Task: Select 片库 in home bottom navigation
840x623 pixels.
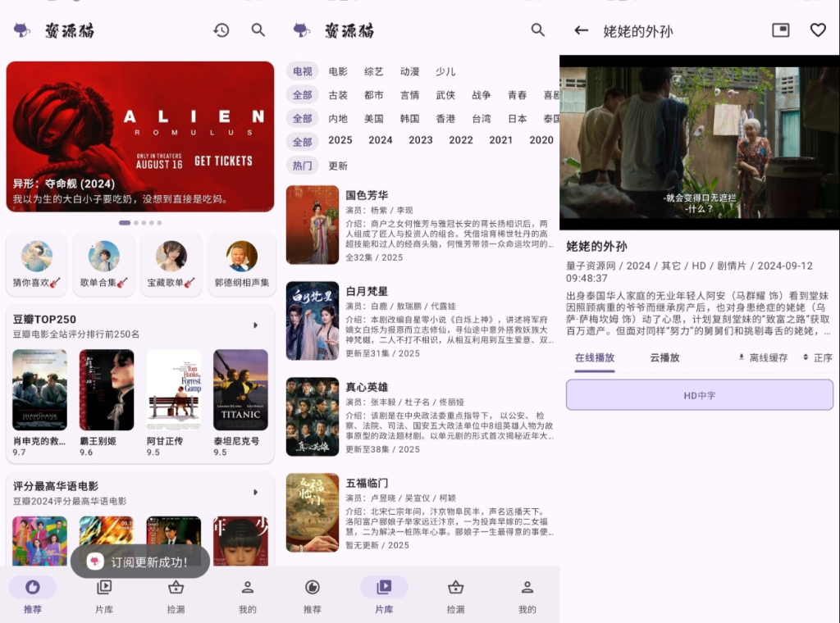Action: (x=104, y=595)
